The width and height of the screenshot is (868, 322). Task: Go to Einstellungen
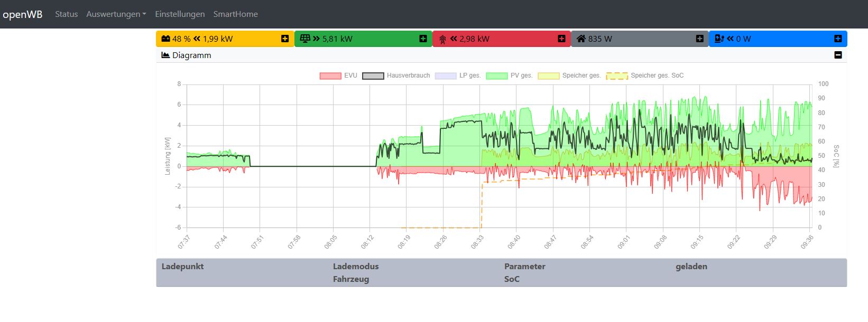pyautogui.click(x=180, y=14)
